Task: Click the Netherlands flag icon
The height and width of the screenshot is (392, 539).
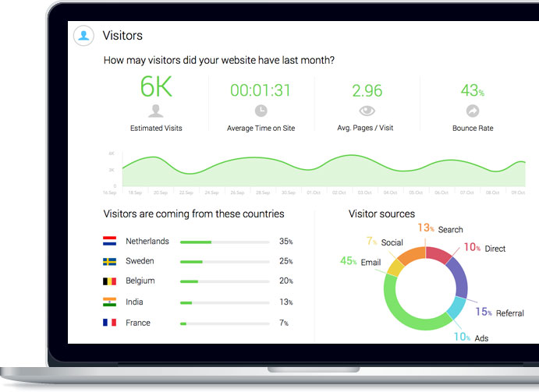Action: coord(110,241)
